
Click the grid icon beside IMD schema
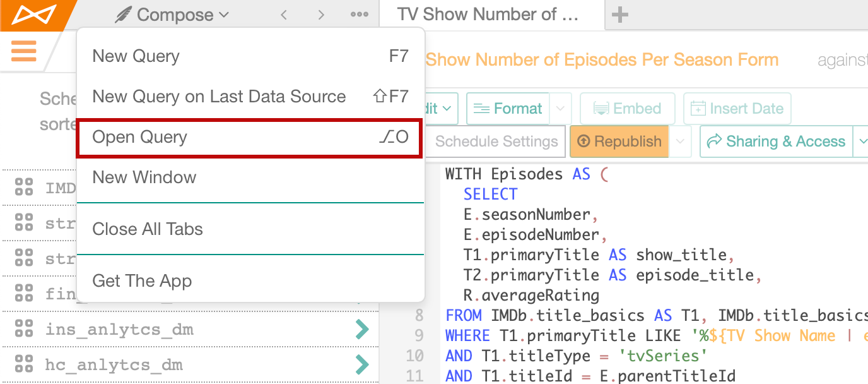[24, 187]
